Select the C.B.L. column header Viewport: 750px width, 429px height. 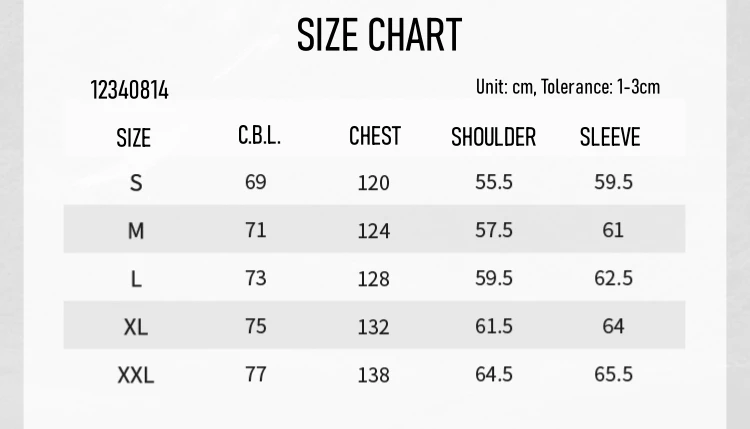click(x=259, y=136)
